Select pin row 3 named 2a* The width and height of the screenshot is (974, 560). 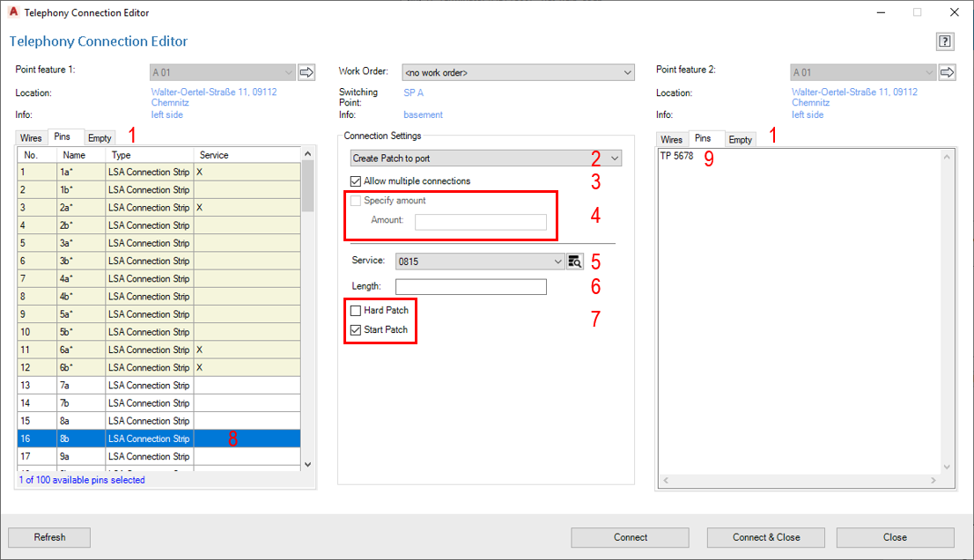tap(159, 208)
